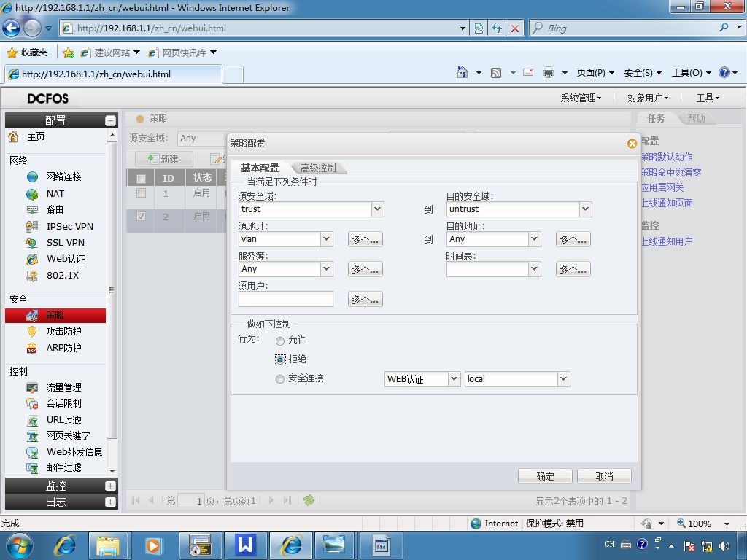Expand the 日志 panel section

[110, 502]
